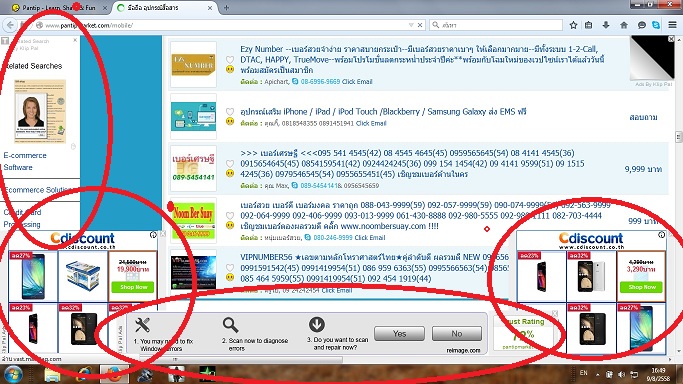
Task: Toggle the favorite heart on Ezy Number listing
Action: pos(230,60)
